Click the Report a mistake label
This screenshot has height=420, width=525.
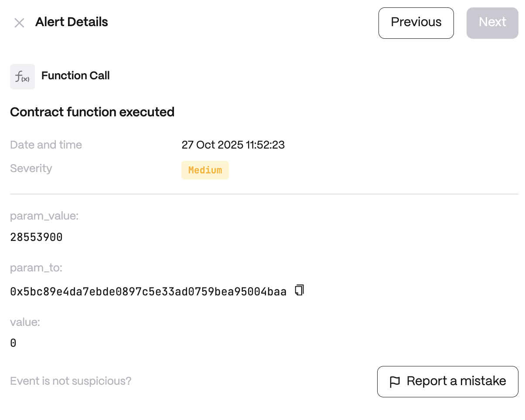[x=456, y=381]
